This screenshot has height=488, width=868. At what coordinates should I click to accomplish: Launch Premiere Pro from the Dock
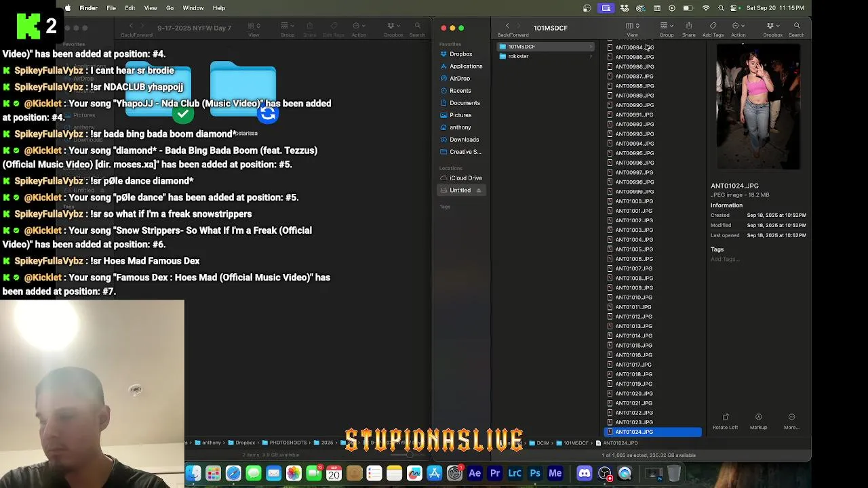click(495, 473)
